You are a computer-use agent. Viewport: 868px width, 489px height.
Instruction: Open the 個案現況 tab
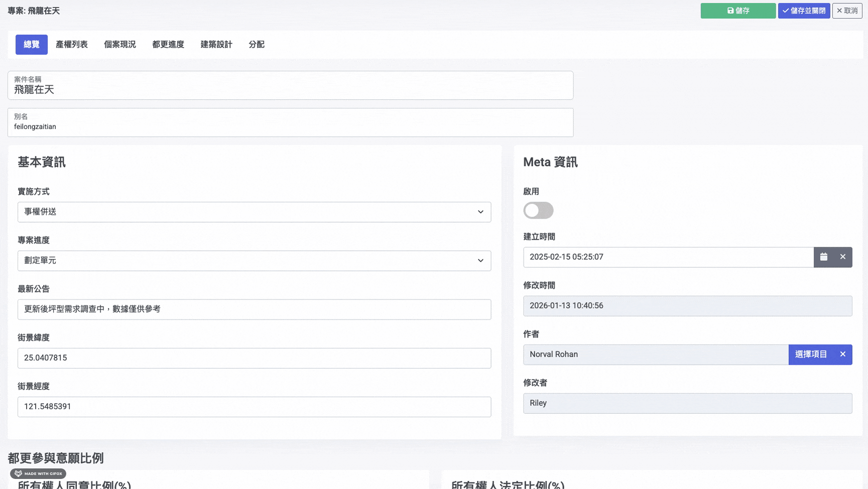click(x=120, y=45)
